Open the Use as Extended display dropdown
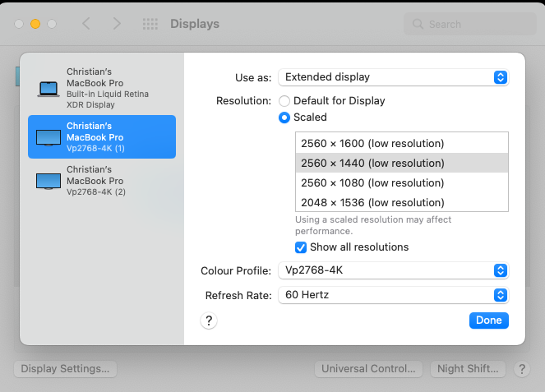 point(394,77)
